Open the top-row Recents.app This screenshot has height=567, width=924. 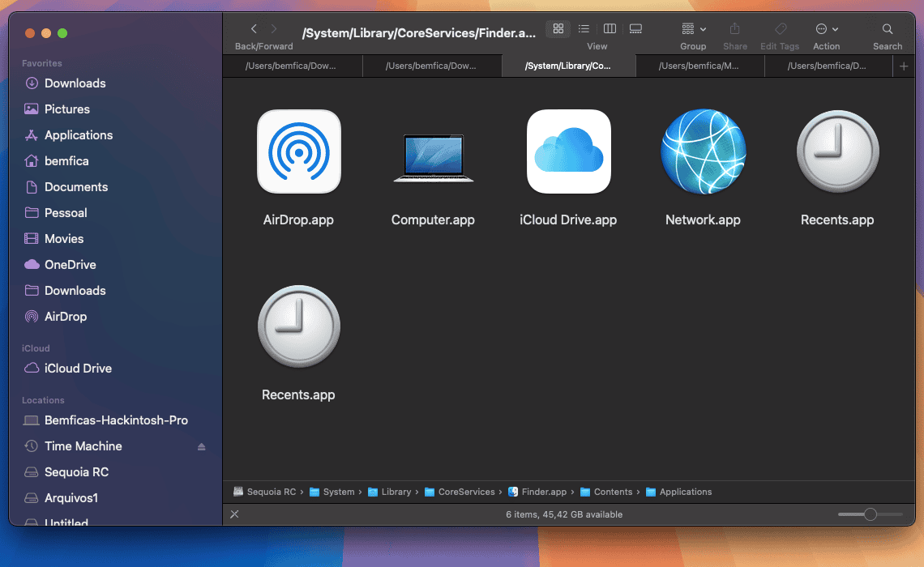click(x=837, y=151)
